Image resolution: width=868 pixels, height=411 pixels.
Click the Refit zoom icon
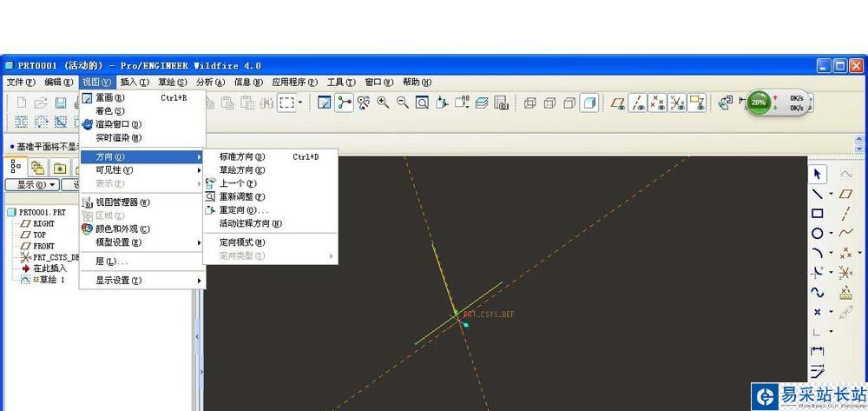pos(422,103)
